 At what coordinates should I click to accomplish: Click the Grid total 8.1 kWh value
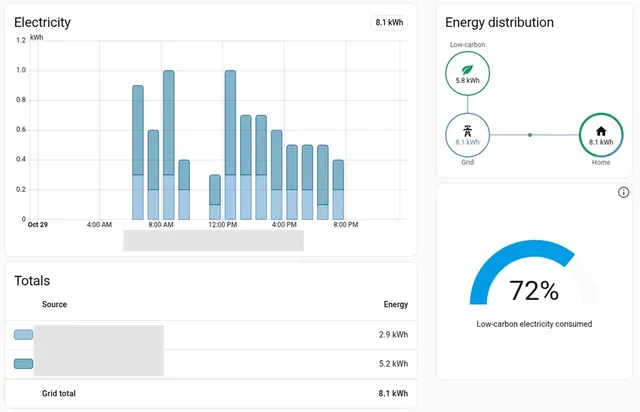[x=393, y=393]
